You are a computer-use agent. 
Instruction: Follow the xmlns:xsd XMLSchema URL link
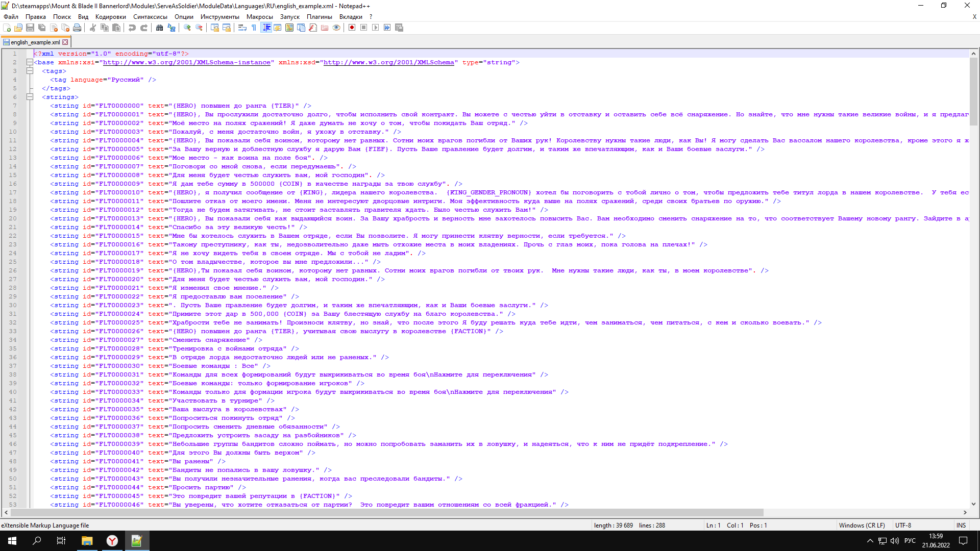(x=389, y=62)
